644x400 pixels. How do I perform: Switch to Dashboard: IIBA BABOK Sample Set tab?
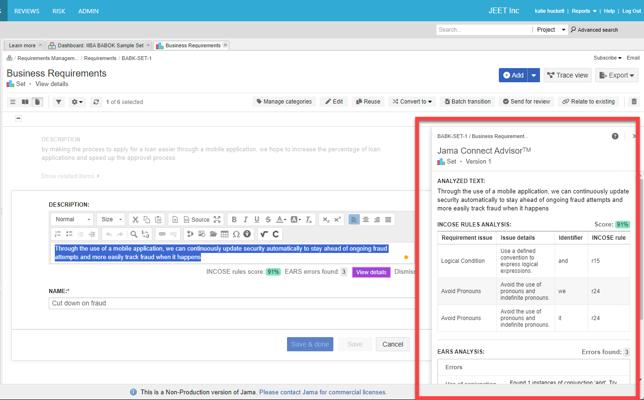98,45
